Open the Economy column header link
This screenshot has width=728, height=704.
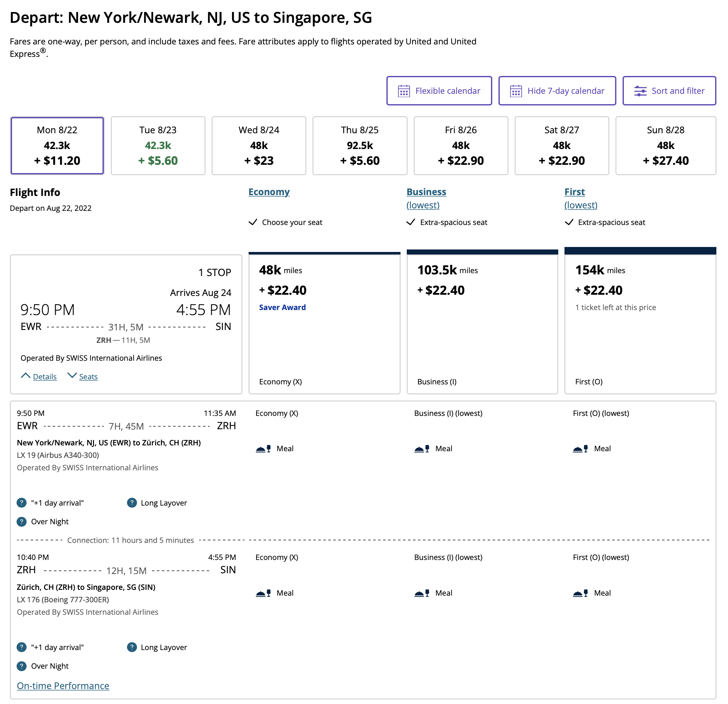pyautogui.click(x=269, y=192)
